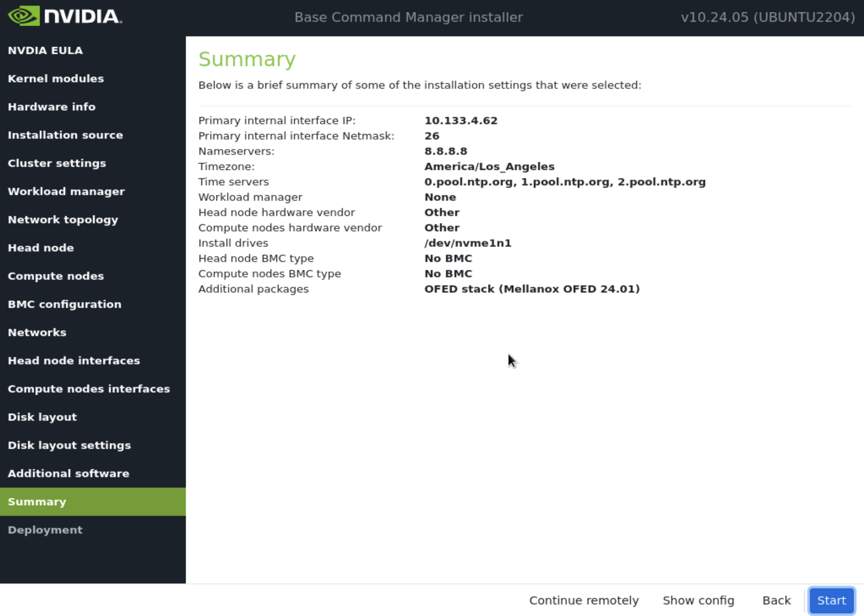Expand the BMC configuration section
Screen dimensions: 864x616
tap(64, 304)
